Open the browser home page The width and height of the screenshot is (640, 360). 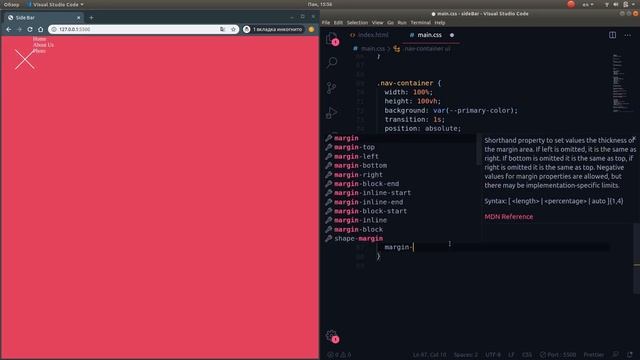pos(40,29)
